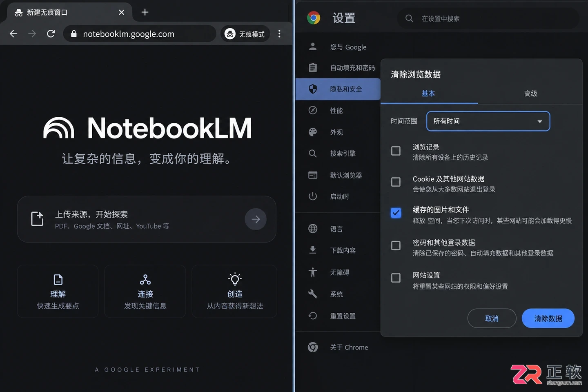Image resolution: width=588 pixels, height=392 pixels.
Task: Click the 无障碍 accessibility icon
Action: point(313,272)
